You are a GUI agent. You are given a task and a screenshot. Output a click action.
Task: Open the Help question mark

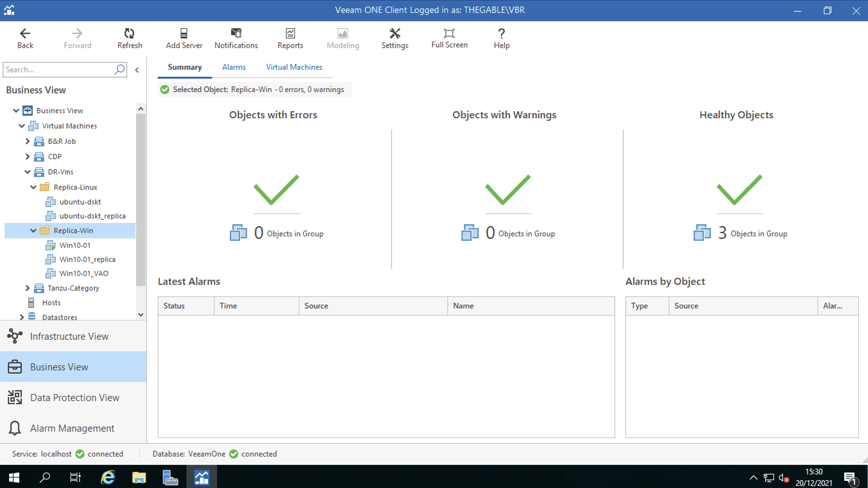click(x=501, y=38)
